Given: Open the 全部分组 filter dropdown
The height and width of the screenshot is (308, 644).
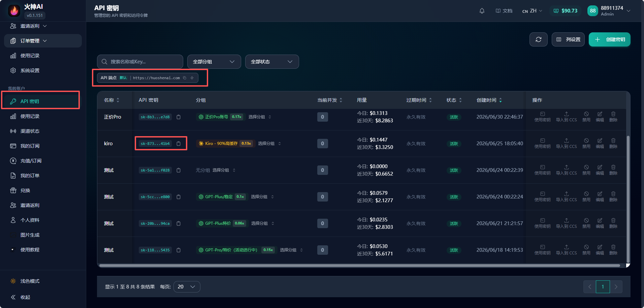Looking at the screenshot, I should pos(214,62).
